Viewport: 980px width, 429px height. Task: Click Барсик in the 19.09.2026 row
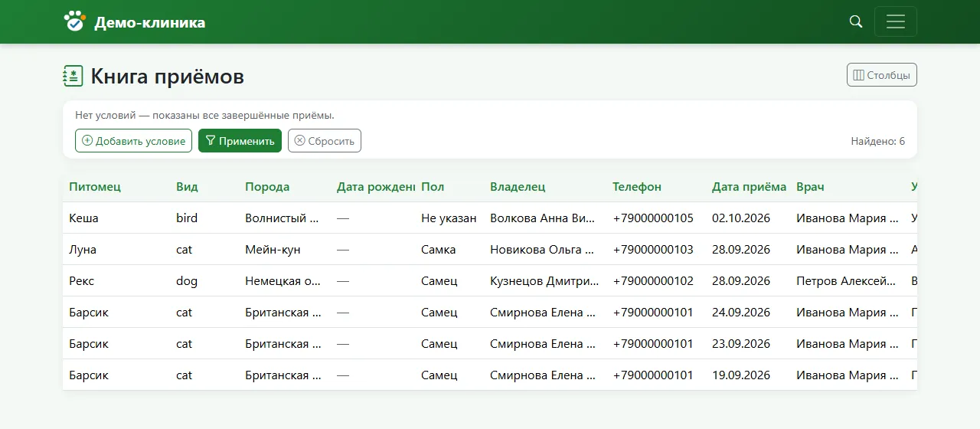pos(89,375)
